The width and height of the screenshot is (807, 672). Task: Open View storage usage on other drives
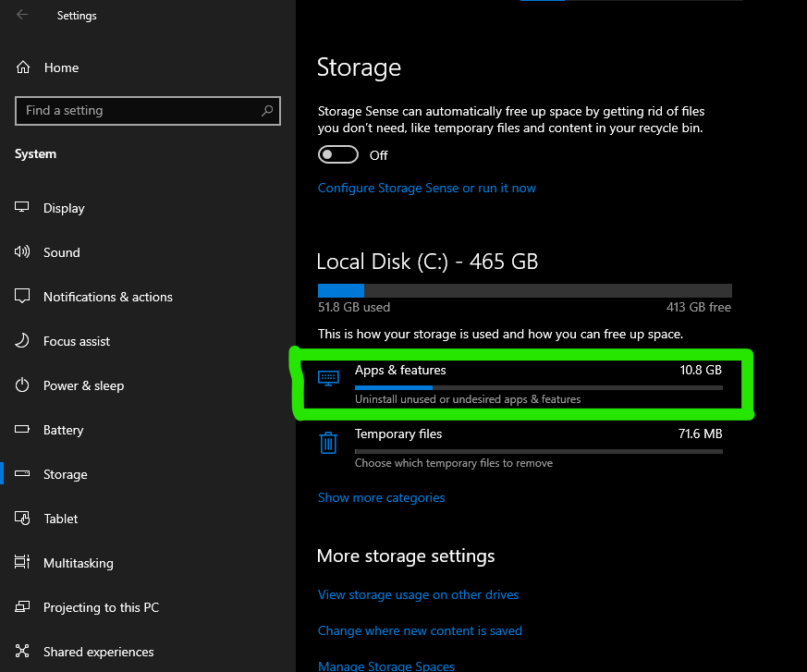(418, 595)
